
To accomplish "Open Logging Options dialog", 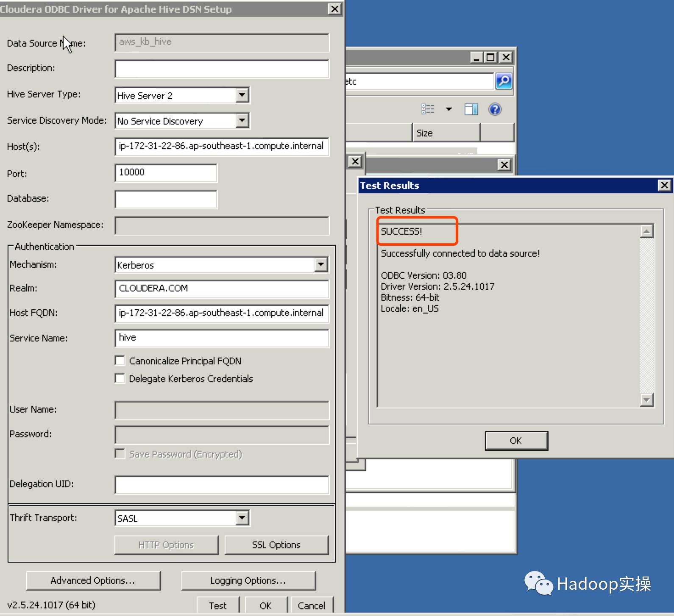I will point(248,580).
